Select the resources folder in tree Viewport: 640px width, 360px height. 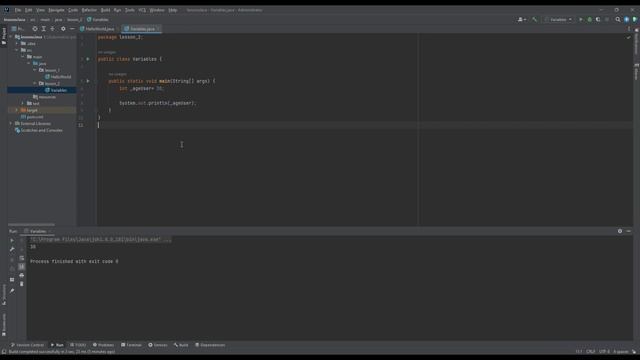point(44,97)
